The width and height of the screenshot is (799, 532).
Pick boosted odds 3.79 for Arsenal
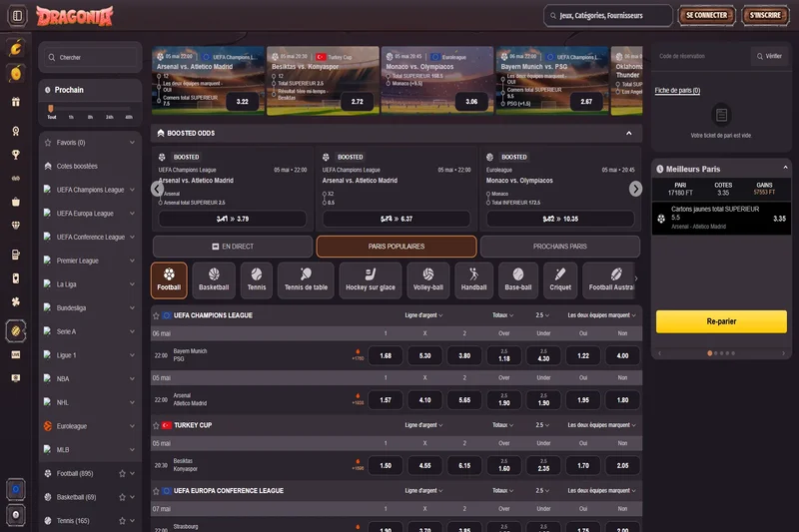pyautogui.click(x=233, y=219)
